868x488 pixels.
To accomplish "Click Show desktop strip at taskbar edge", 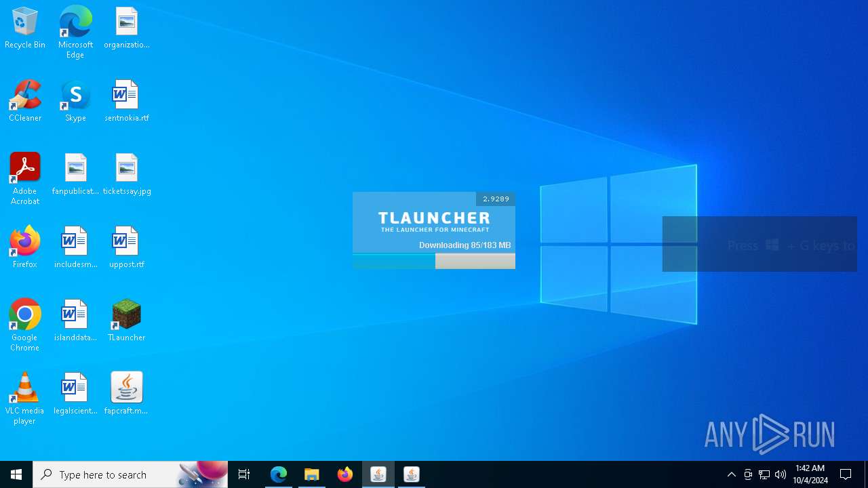I will [866, 474].
